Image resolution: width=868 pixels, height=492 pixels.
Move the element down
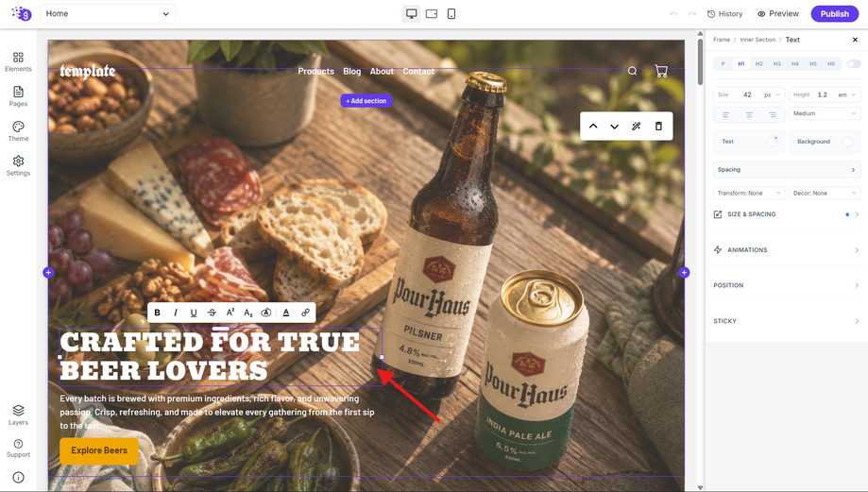pos(615,127)
